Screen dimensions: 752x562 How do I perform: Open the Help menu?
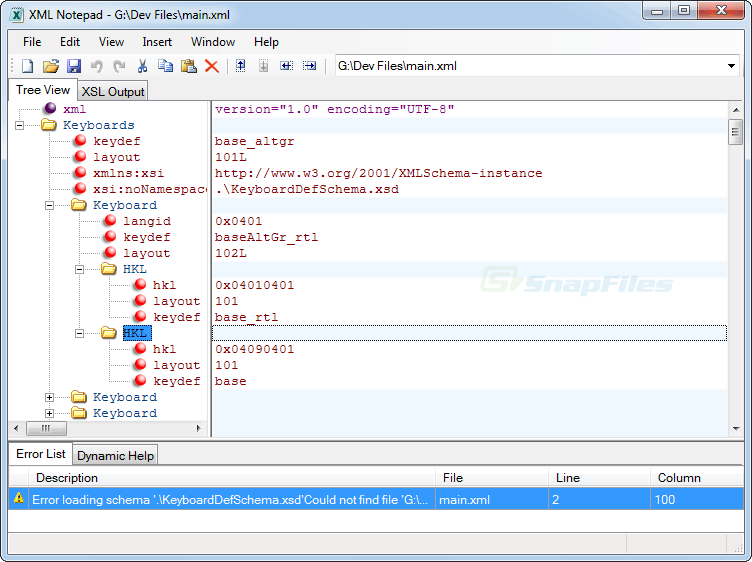(x=266, y=42)
